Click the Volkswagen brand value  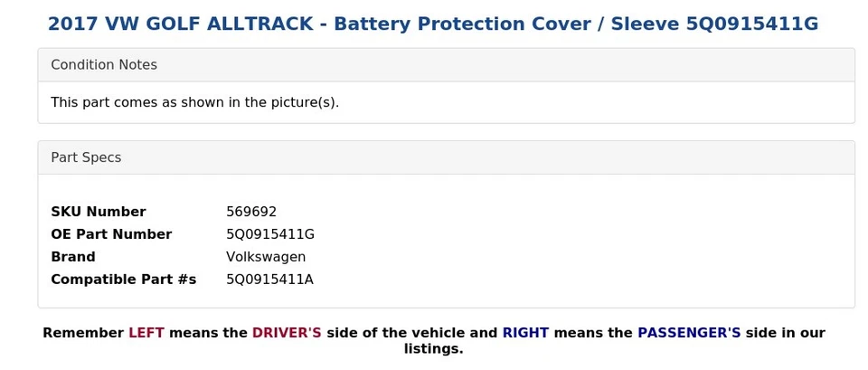(x=266, y=257)
